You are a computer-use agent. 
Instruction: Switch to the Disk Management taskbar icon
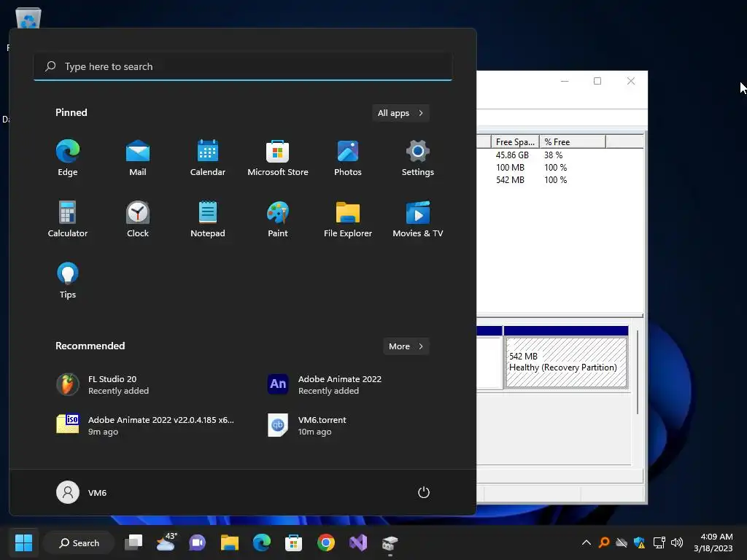(x=390, y=542)
